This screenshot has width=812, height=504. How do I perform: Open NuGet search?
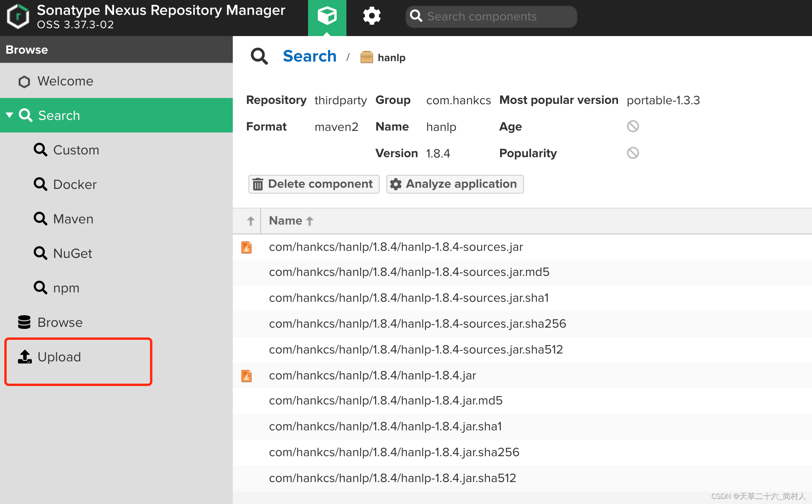coord(116,253)
